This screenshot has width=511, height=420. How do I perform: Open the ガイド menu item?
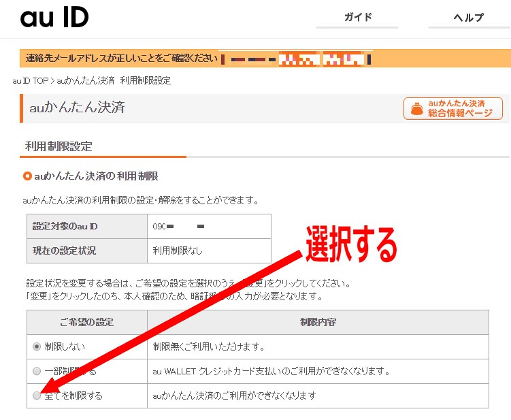[x=357, y=17]
